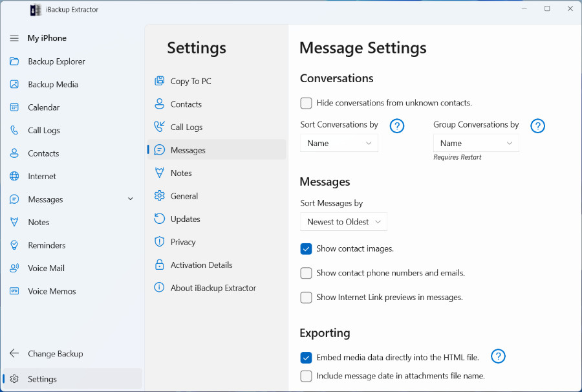Open the Copy To PC settings page

pyautogui.click(x=217, y=81)
